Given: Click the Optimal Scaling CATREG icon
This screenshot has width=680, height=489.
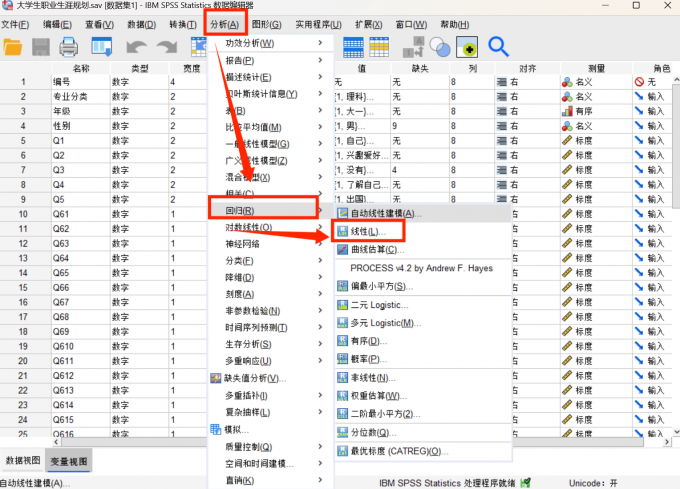Looking at the screenshot, I should tap(343, 451).
